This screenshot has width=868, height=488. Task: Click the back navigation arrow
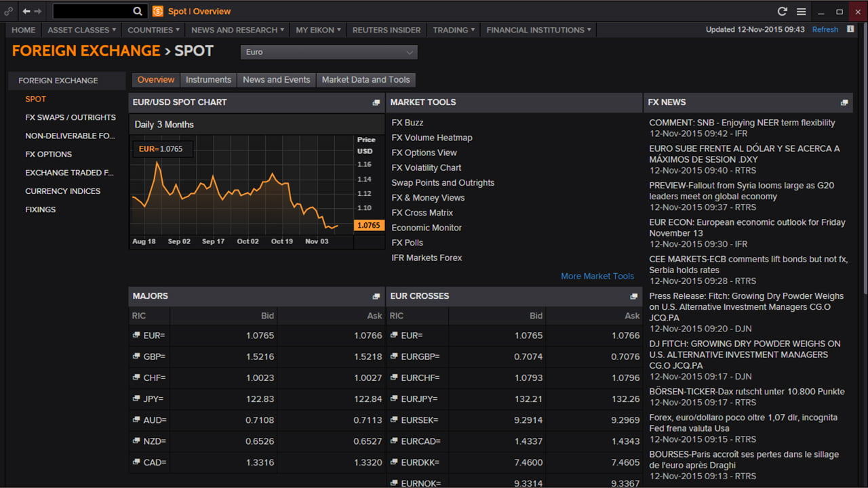26,12
